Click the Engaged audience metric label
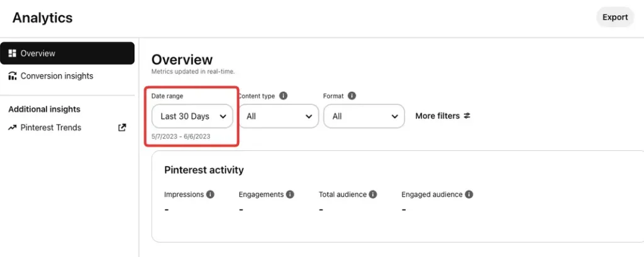 (432, 195)
